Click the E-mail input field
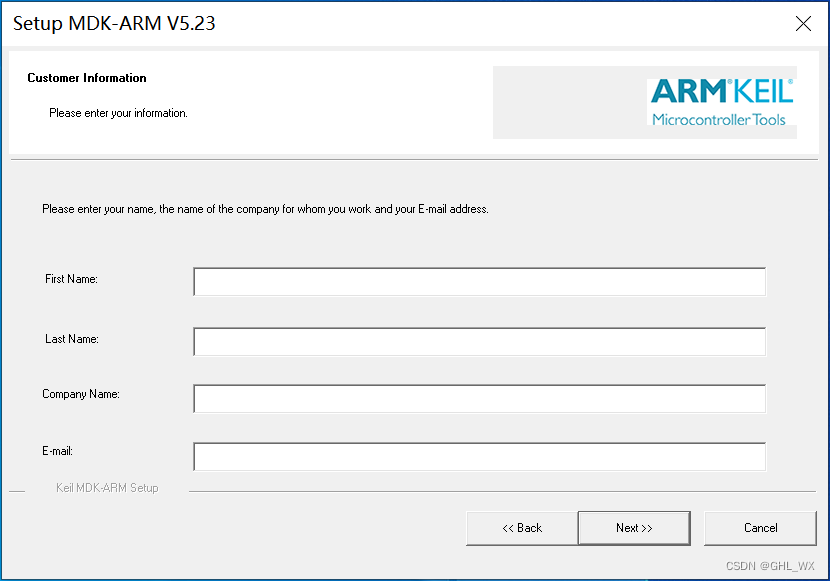 (480, 456)
